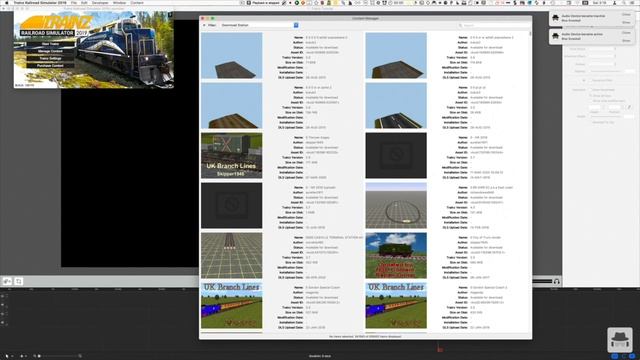Viewport: 640px width, 360px height.
Task: Click the crop icon below the preview canvas
Action: [x=18, y=281]
